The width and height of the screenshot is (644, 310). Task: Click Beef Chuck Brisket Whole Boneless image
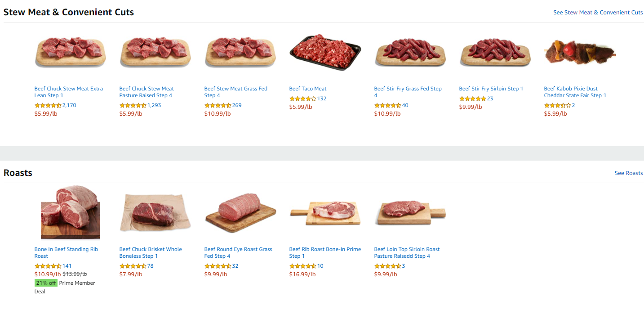(155, 213)
